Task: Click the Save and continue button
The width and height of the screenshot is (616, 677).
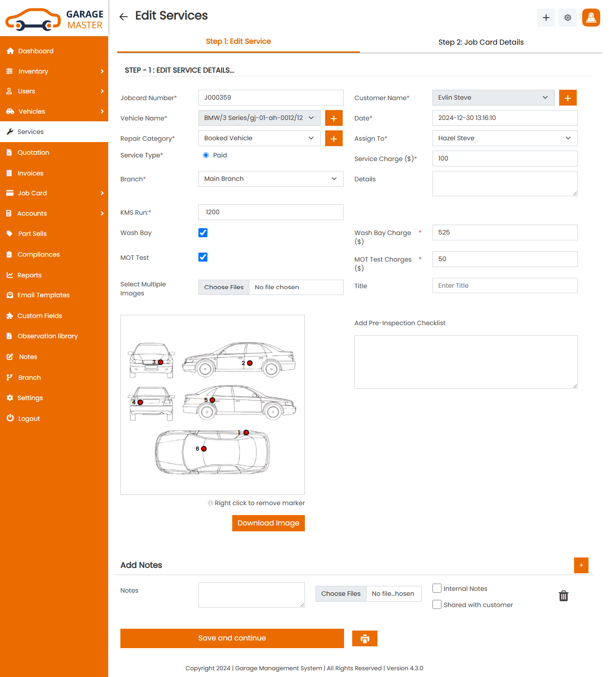Action: point(232,638)
